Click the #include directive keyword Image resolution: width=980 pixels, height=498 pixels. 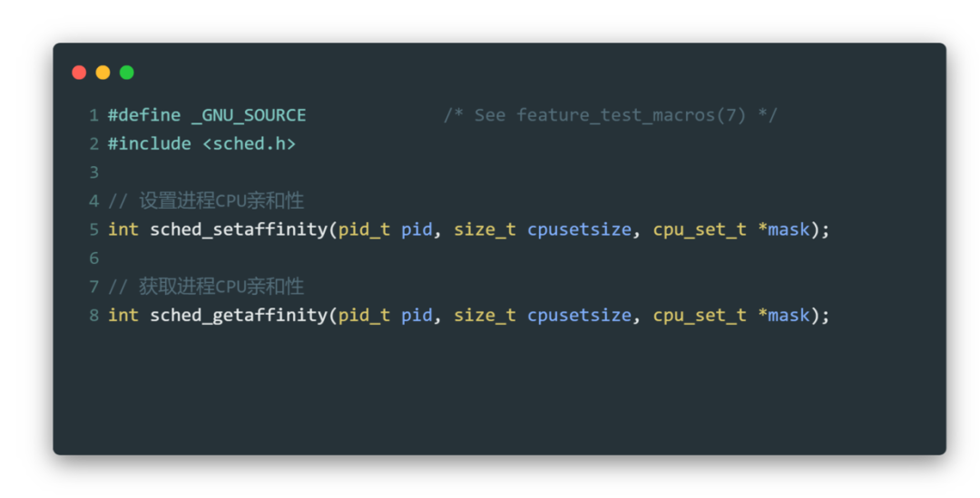(x=149, y=143)
